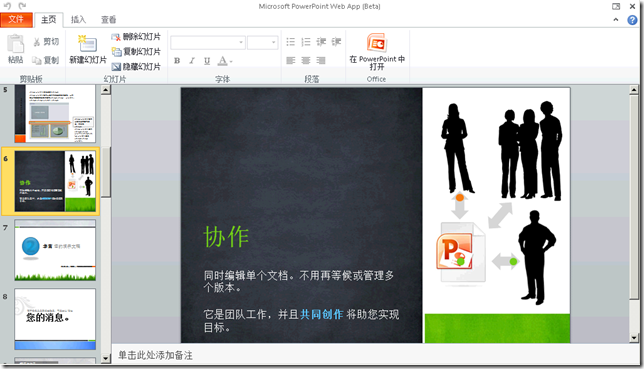Decrease the list indent level
Image resolution: width=644 pixels, height=369 pixels.
point(321,42)
